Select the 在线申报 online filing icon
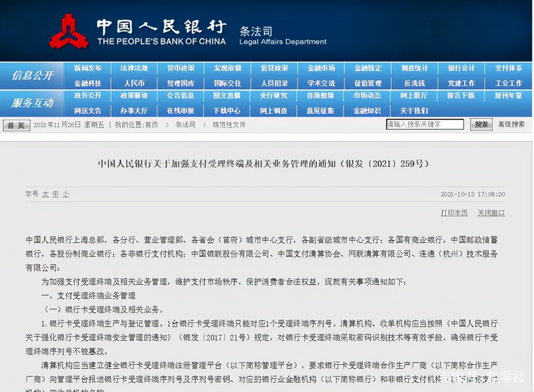 point(180,111)
